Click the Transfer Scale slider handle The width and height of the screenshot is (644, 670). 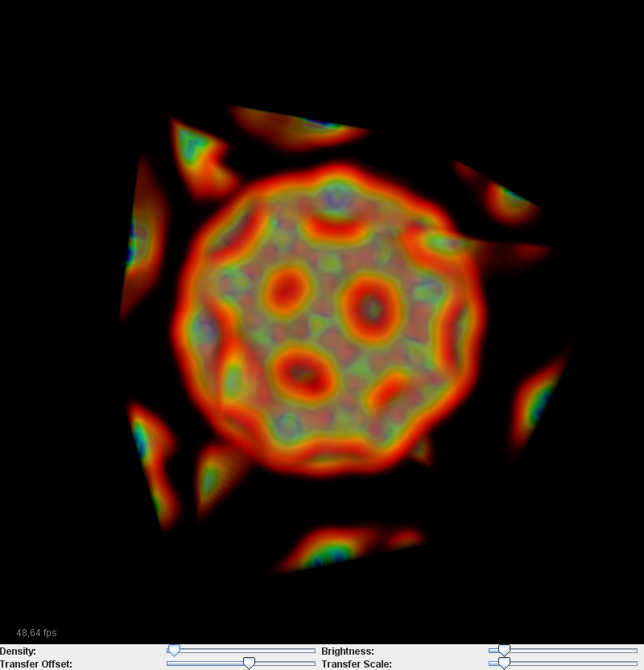[505, 664]
